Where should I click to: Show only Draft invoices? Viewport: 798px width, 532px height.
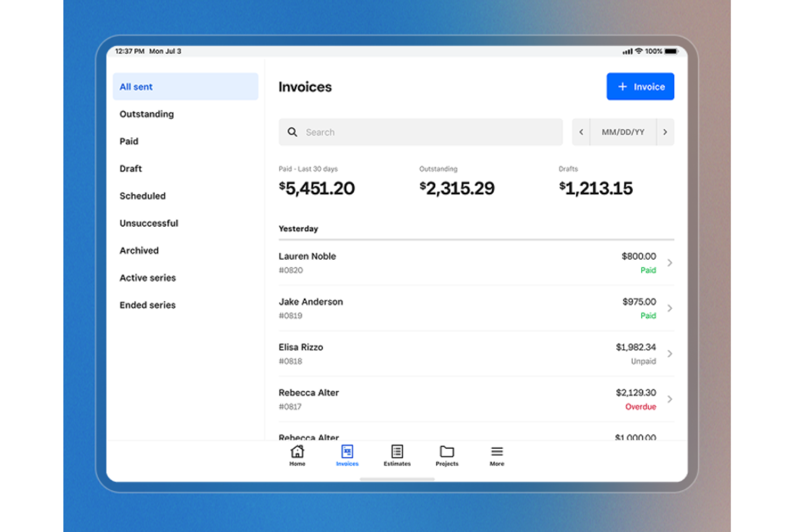(130, 169)
